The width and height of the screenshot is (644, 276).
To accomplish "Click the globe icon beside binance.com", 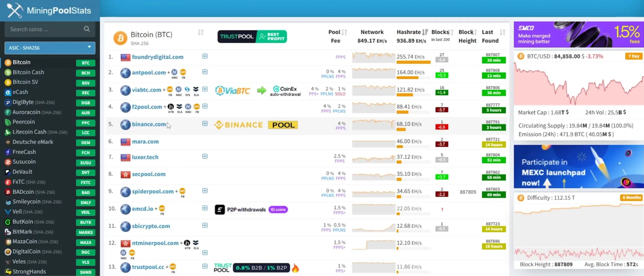I will pyautogui.click(x=125, y=125).
